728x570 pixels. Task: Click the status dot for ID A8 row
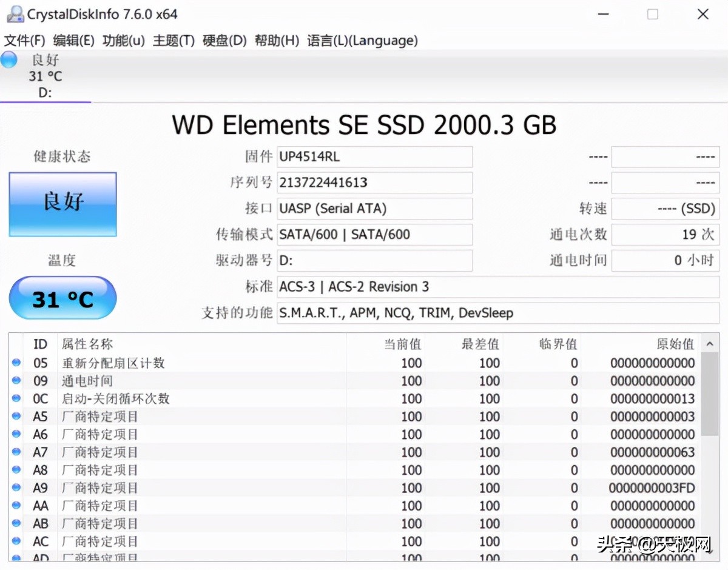(16, 470)
